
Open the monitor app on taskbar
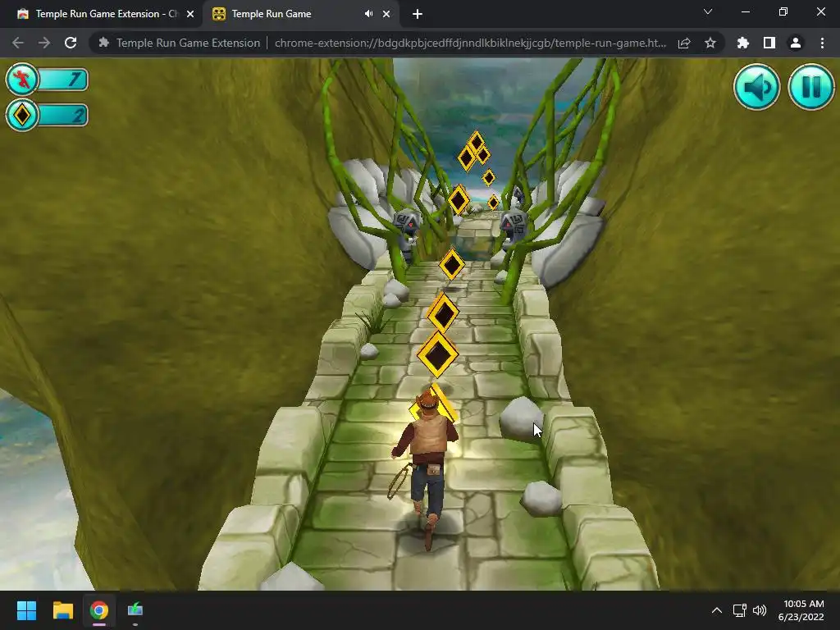[135, 610]
